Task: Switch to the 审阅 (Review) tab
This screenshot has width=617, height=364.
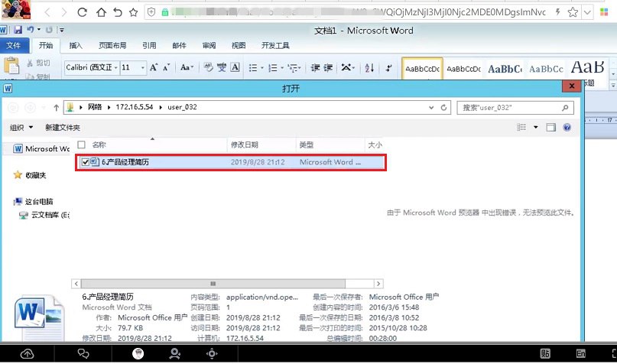Action: tap(209, 45)
